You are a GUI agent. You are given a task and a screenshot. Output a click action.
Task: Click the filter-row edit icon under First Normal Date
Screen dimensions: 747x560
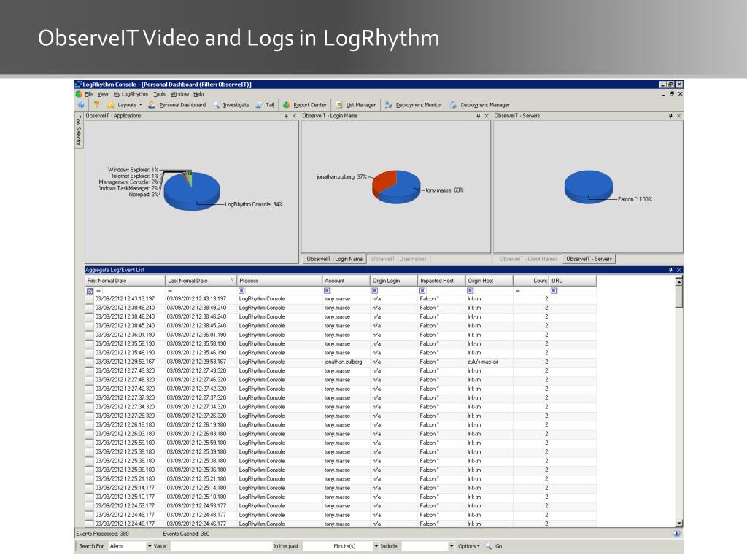90,291
